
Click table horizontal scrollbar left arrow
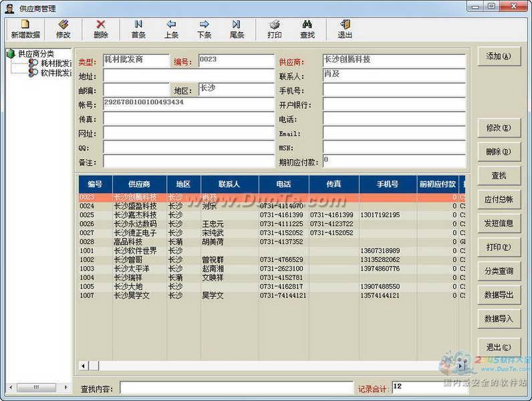pos(84,366)
